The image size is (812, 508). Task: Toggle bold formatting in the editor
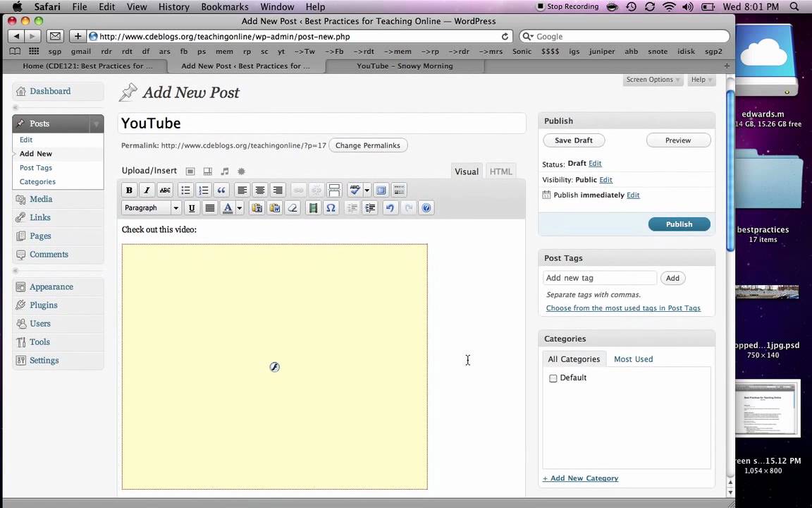(x=129, y=190)
